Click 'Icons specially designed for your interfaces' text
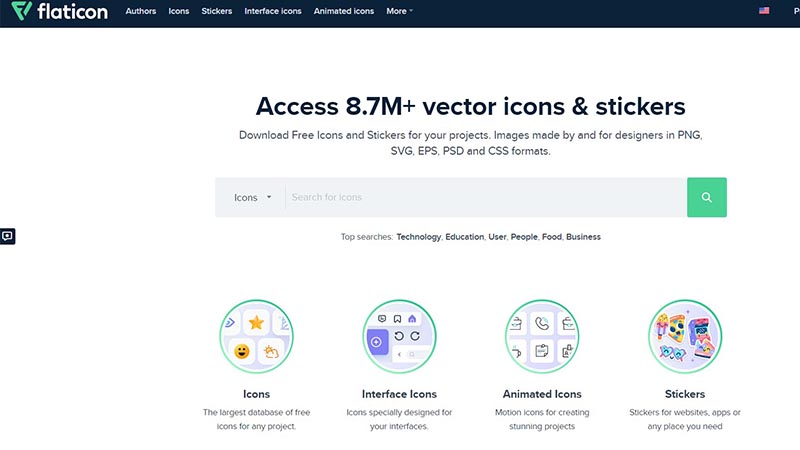 tap(399, 419)
